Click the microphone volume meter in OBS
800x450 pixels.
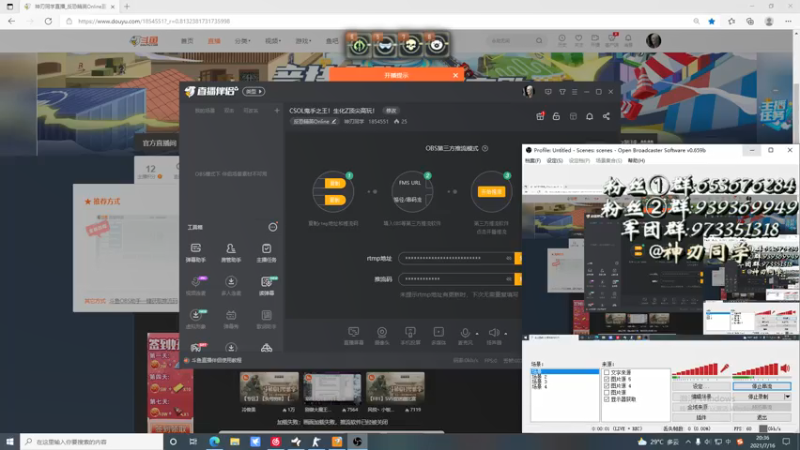tap(695, 370)
